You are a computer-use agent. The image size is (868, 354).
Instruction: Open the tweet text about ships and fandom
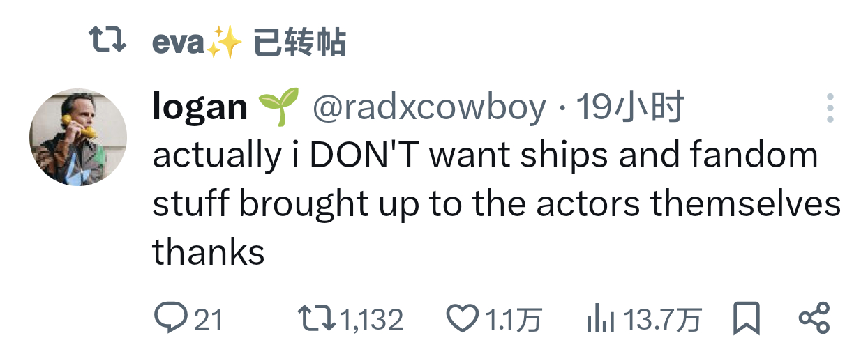click(x=496, y=203)
